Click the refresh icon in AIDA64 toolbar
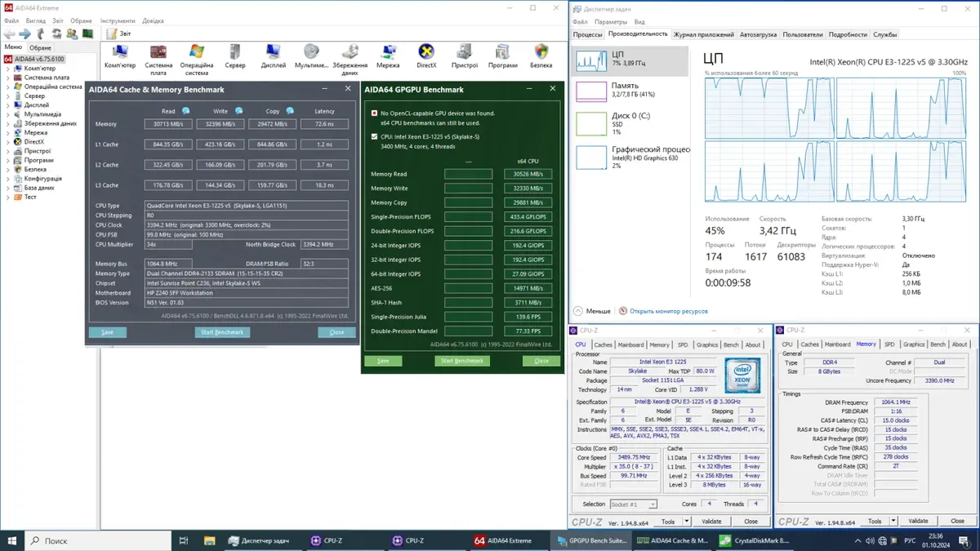980x551 pixels. coord(57,33)
